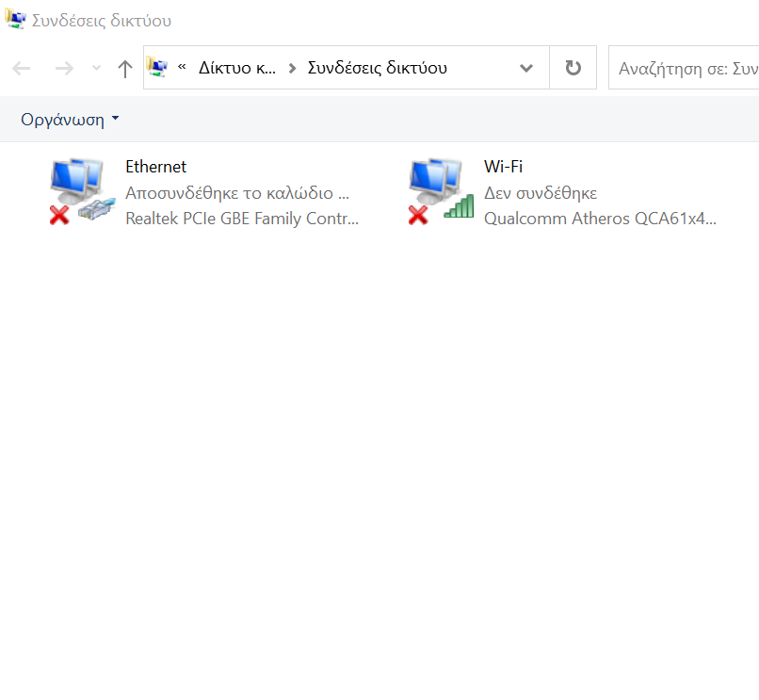
Task: Click the Wi-Fi connection name label
Action: 504,167
